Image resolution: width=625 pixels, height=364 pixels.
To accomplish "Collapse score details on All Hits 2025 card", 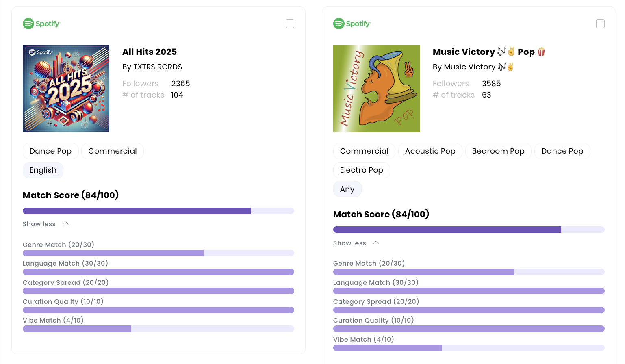I will pyautogui.click(x=46, y=224).
